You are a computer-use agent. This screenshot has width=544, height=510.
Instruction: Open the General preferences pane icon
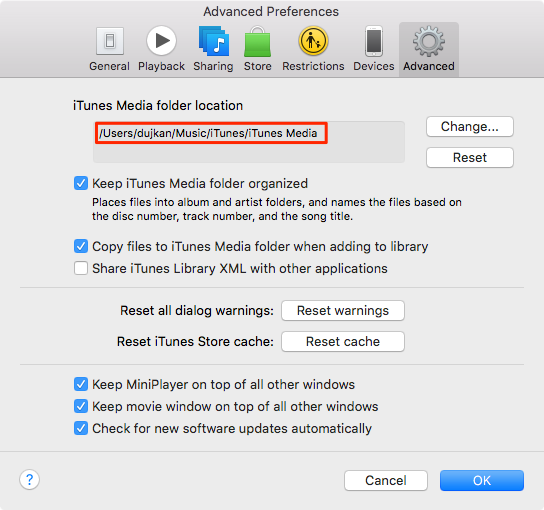click(110, 41)
